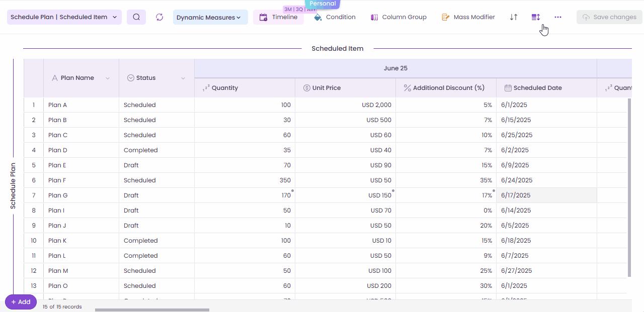Click the Unit Price dollar icon
The width and height of the screenshot is (644, 312).
click(x=306, y=88)
